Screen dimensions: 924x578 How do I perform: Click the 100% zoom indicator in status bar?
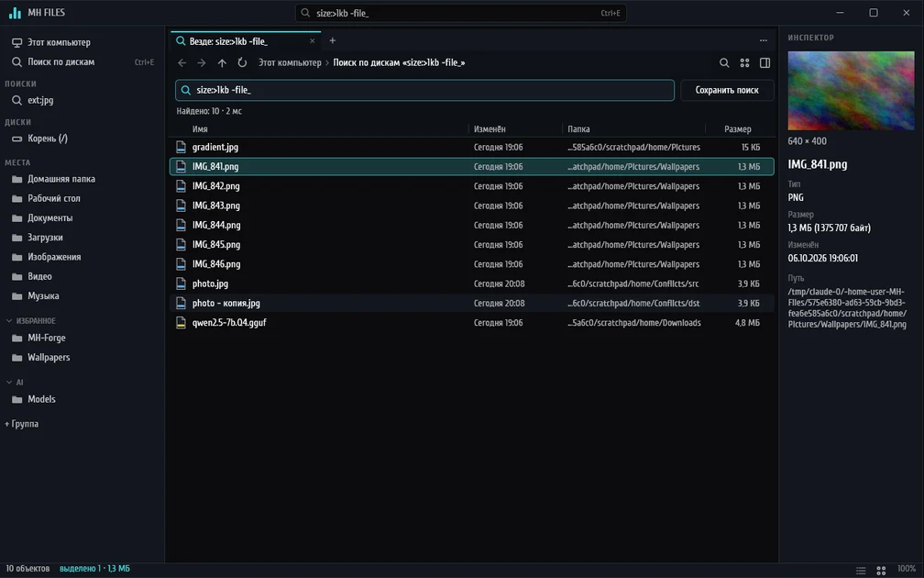907,569
